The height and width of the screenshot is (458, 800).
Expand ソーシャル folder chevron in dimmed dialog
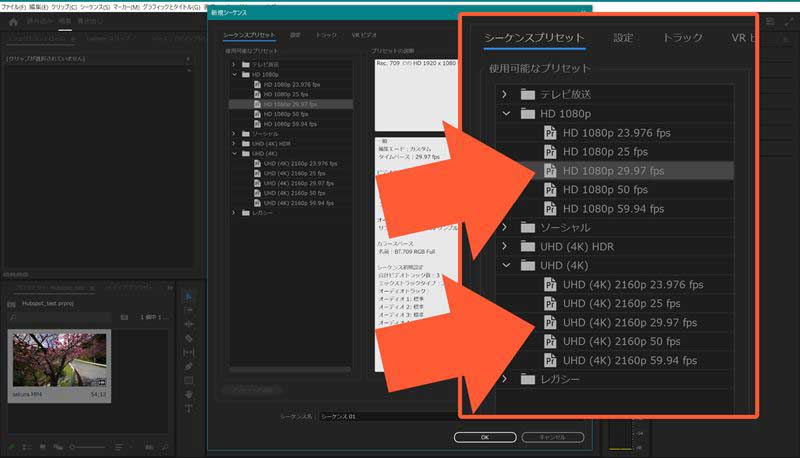[234, 134]
